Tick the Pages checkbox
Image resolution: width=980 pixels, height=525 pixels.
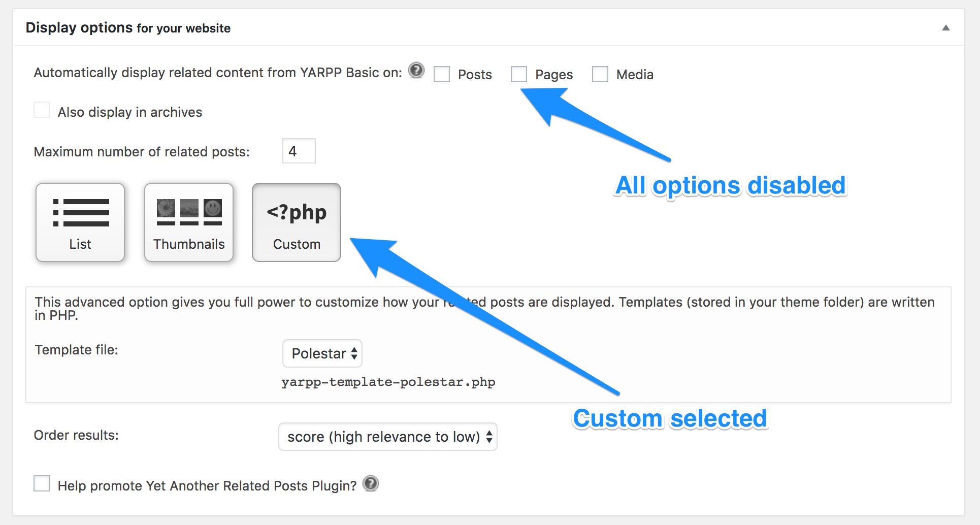tap(519, 74)
